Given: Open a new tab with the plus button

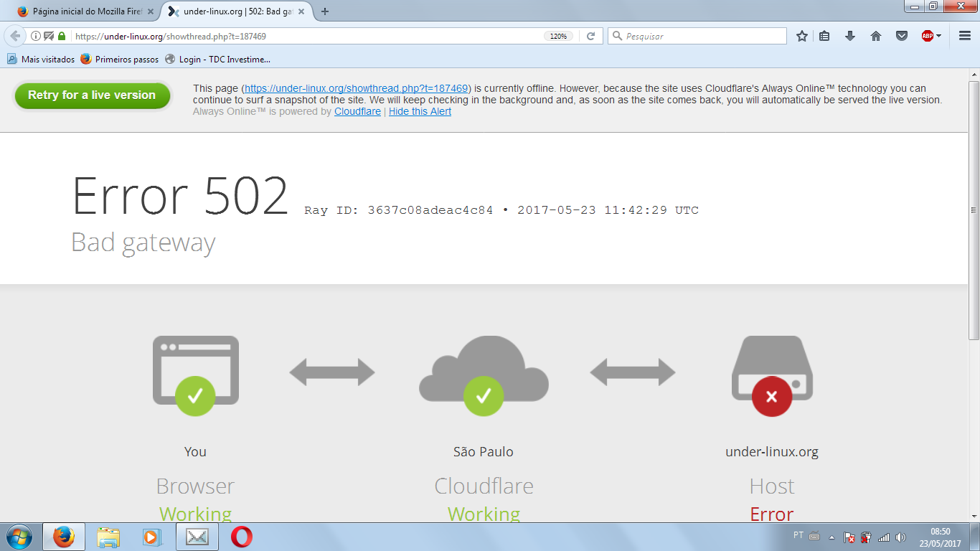Looking at the screenshot, I should coord(325,11).
